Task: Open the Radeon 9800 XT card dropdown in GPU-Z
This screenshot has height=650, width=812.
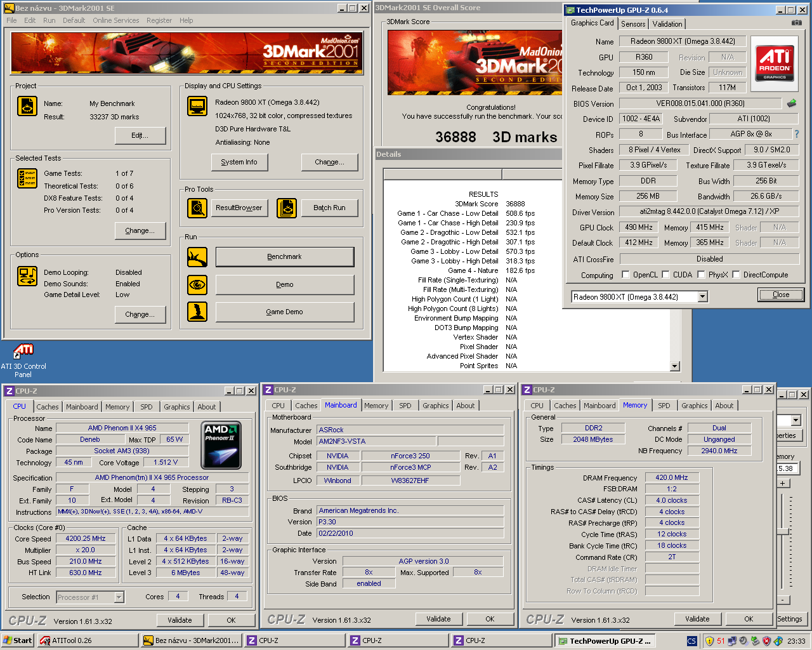Action: [702, 296]
